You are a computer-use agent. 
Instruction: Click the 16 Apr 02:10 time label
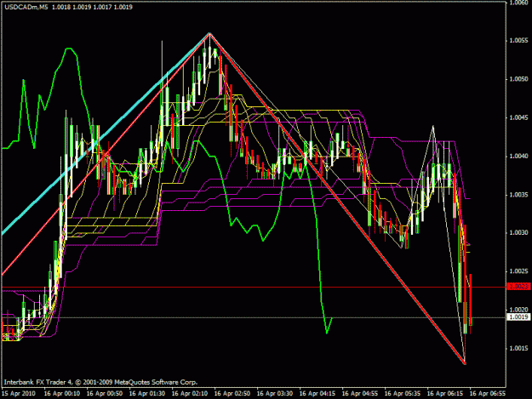point(190,393)
